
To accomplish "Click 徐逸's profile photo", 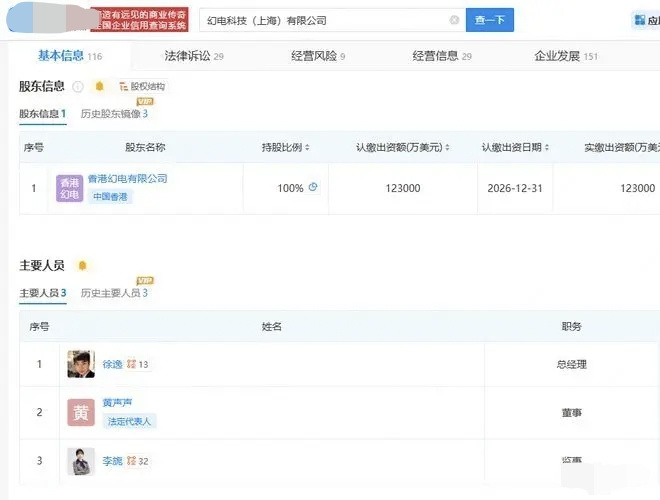I will pyautogui.click(x=81, y=364).
